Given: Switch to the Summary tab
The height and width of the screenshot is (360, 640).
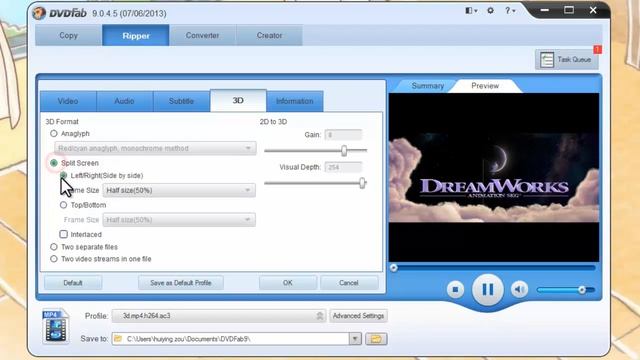Looking at the screenshot, I should 427,86.
